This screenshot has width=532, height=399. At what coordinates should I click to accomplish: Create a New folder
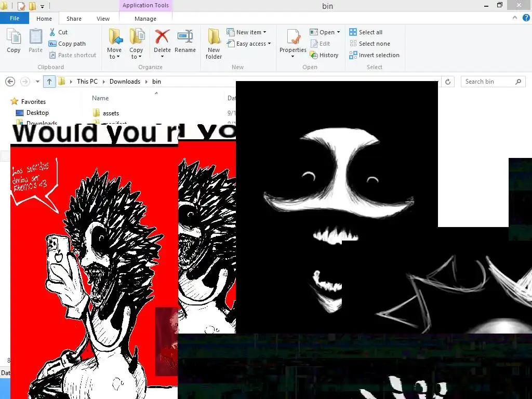214,44
